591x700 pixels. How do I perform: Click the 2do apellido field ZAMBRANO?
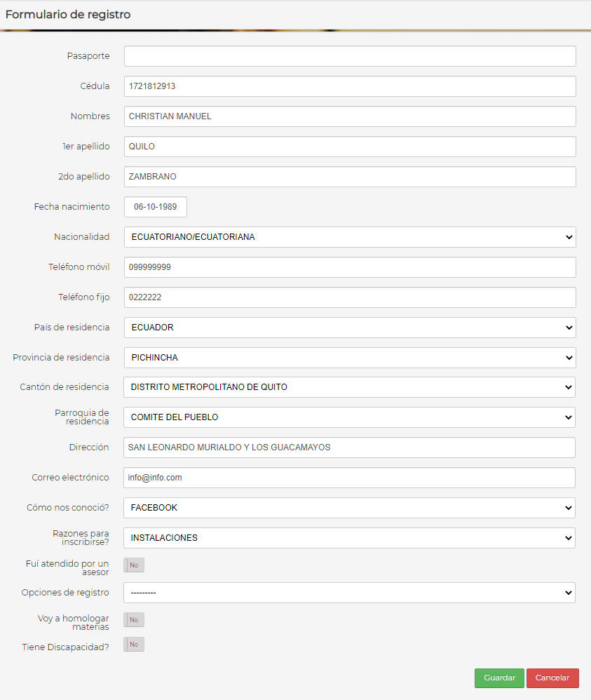tap(350, 177)
